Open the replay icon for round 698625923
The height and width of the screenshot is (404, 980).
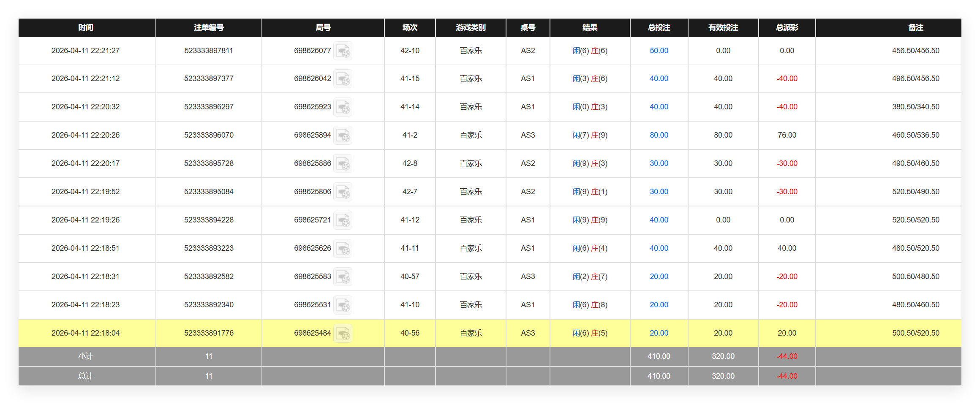pyautogui.click(x=343, y=107)
